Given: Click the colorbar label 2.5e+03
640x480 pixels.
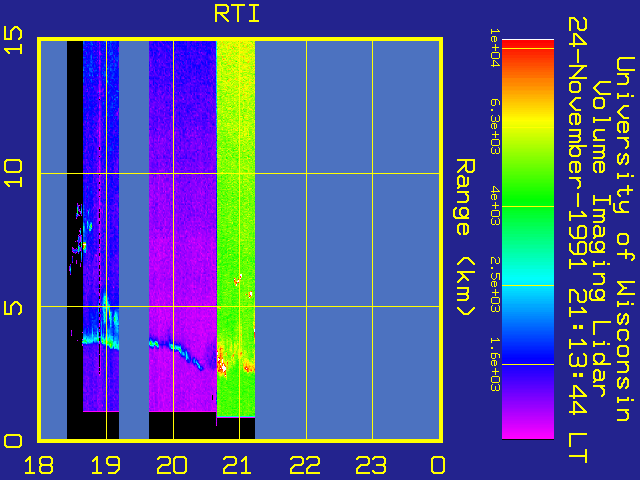Looking at the screenshot, I should 494,285.
